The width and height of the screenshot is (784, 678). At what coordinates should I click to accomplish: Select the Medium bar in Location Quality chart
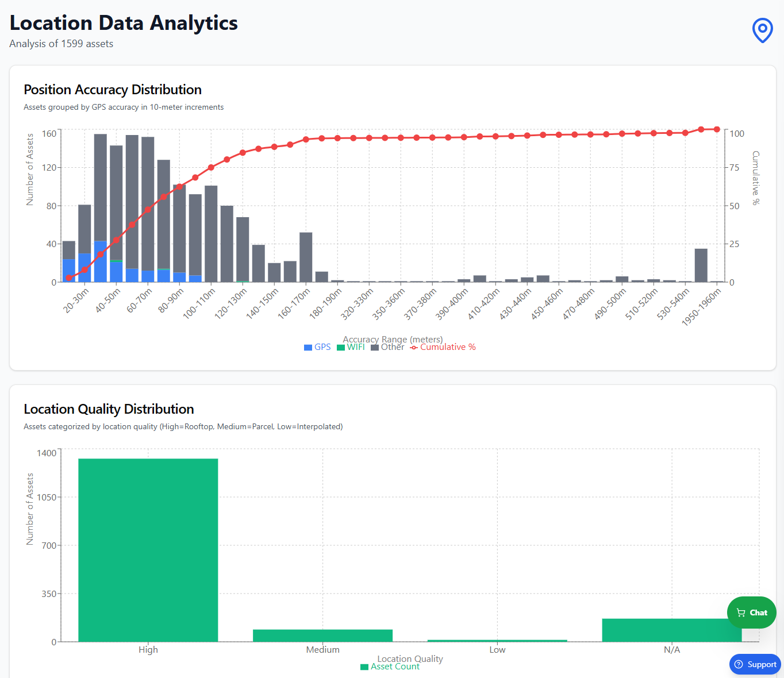coord(322,635)
